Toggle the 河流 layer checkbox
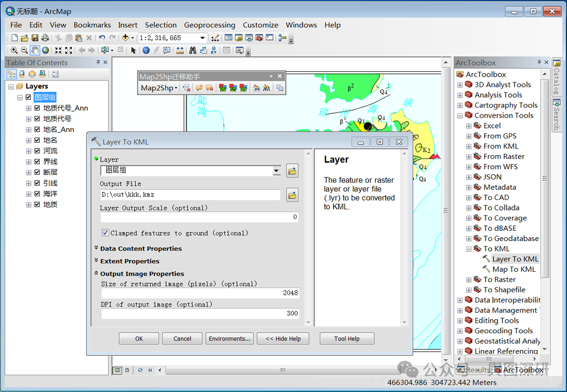Image resolution: width=567 pixels, height=392 pixels. click(37, 151)
